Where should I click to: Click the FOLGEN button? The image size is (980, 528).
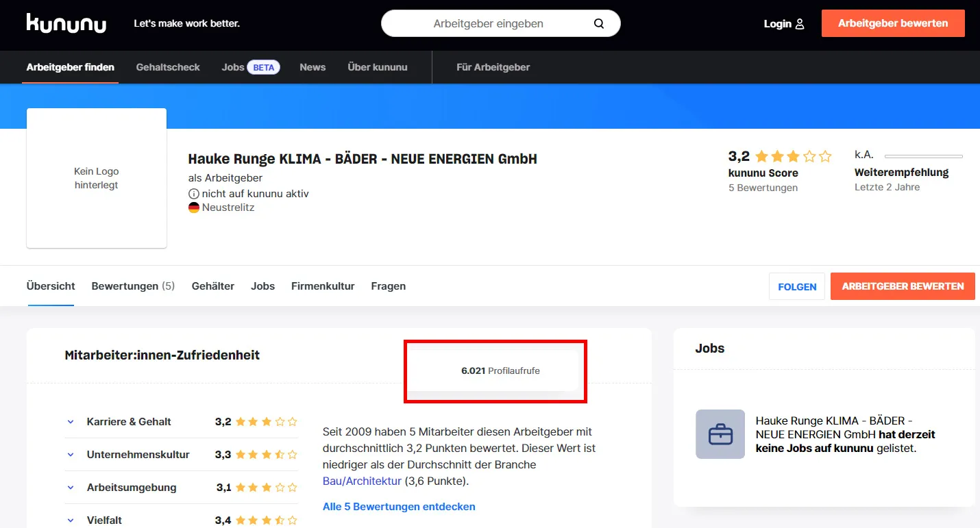click(797, 286)
